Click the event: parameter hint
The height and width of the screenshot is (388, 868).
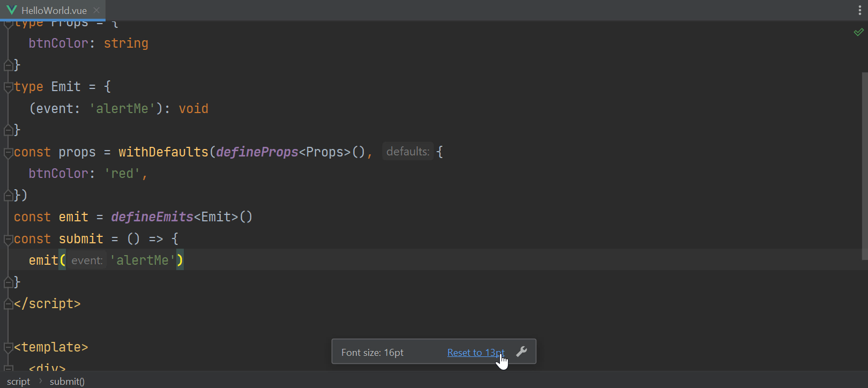[x=87, y=260]
